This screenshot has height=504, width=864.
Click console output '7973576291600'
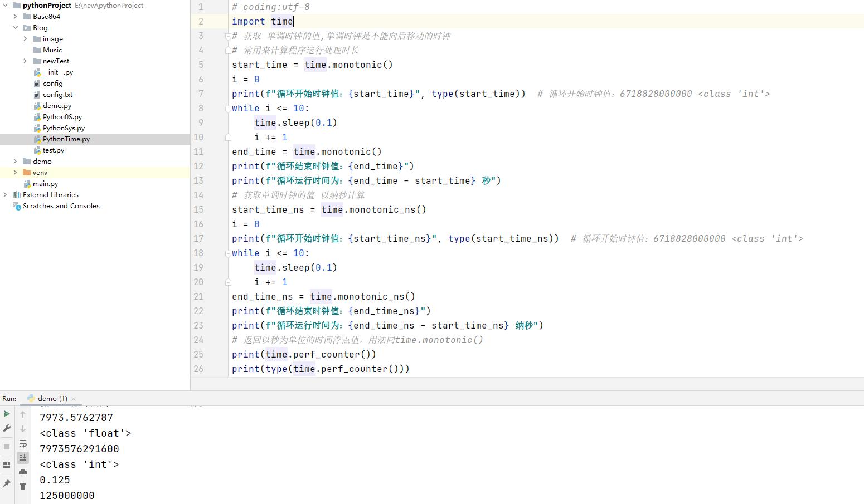(79, 449)
